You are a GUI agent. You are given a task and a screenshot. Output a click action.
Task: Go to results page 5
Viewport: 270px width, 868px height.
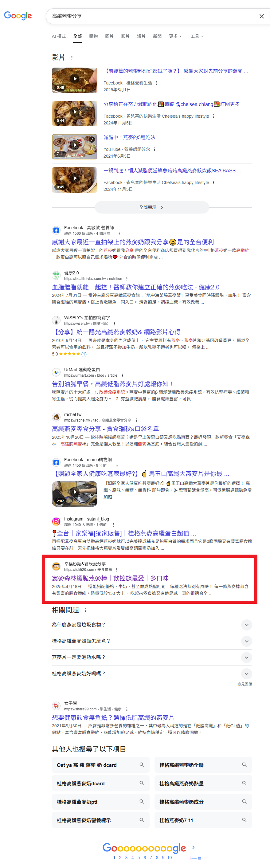[139, 858]
